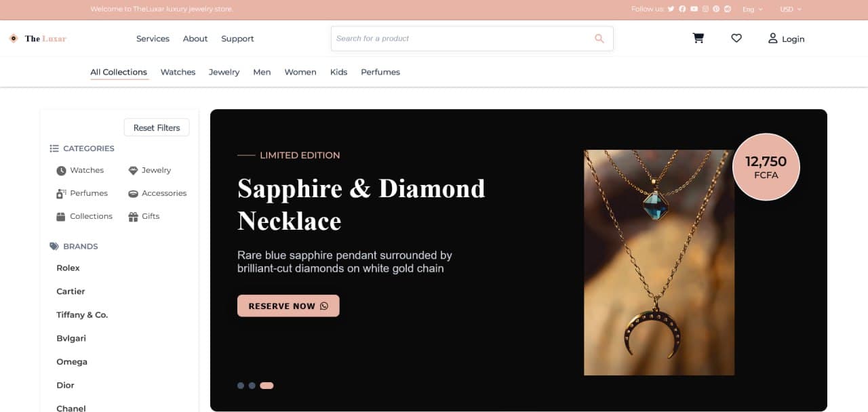Viewport: 868px width, 412px height.
Task: Click TheLuxar logo
Action: 38,39
